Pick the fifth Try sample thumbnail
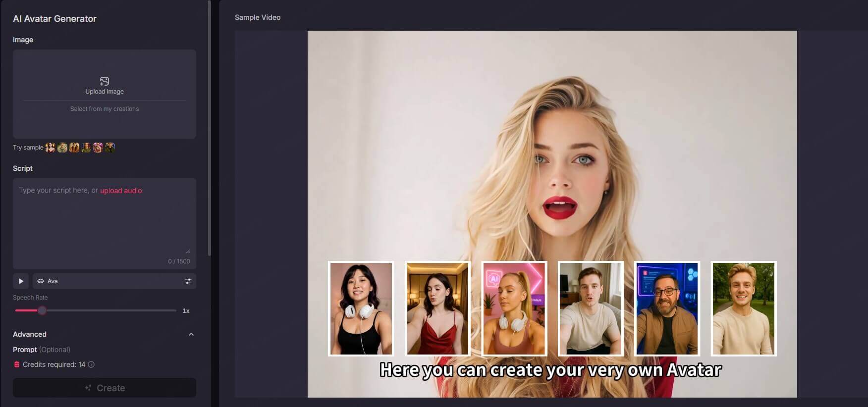 point(98,148)
